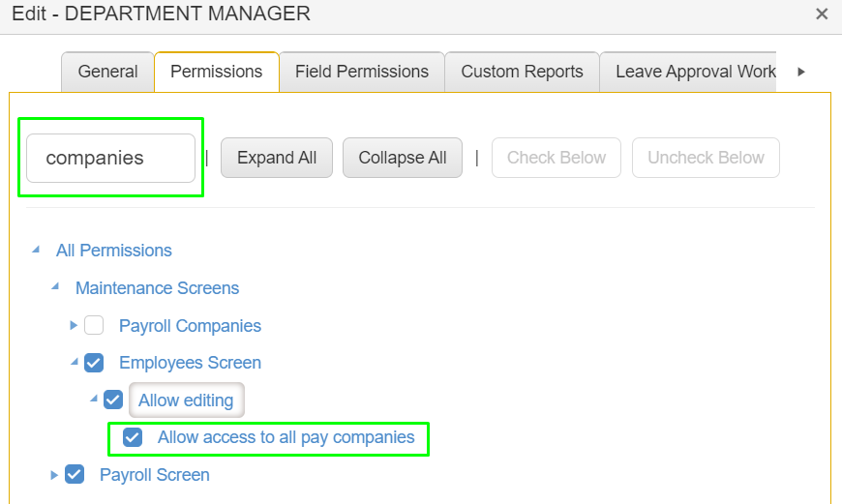Select the Payroll Companies label

point(190,326)
